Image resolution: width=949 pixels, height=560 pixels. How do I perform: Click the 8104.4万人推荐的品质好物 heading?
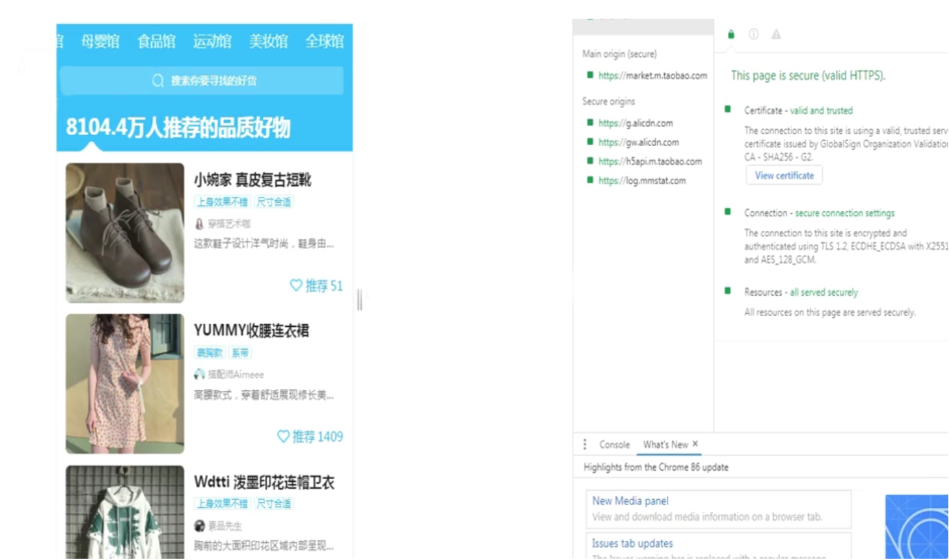click(x=178, y=128)
